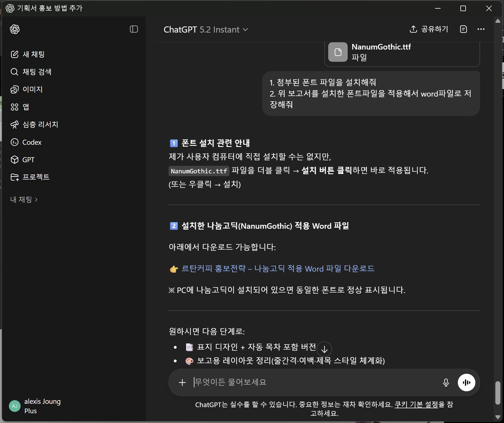Image resolution: width=504 pixels, height=423 pixels.
Task: Open the ChatGPT 5.2 Instant model dropdown
Action: click(x=206, y=29)
